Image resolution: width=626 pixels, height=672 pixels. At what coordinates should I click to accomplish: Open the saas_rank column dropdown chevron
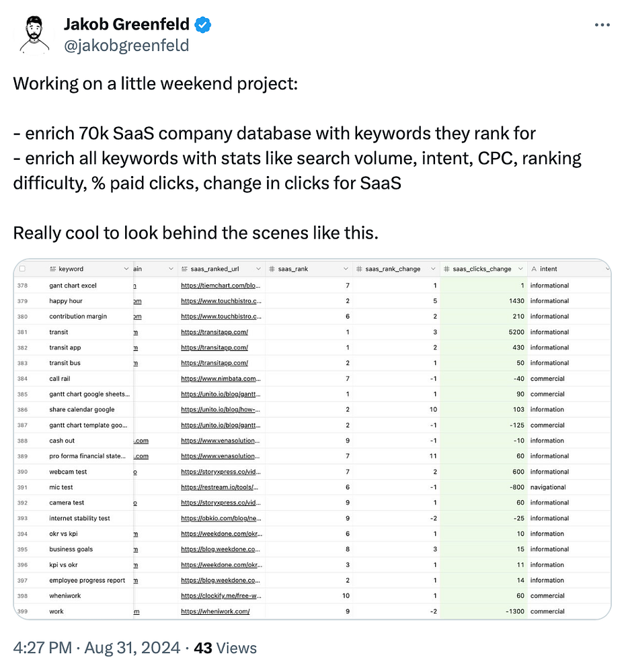346,269
